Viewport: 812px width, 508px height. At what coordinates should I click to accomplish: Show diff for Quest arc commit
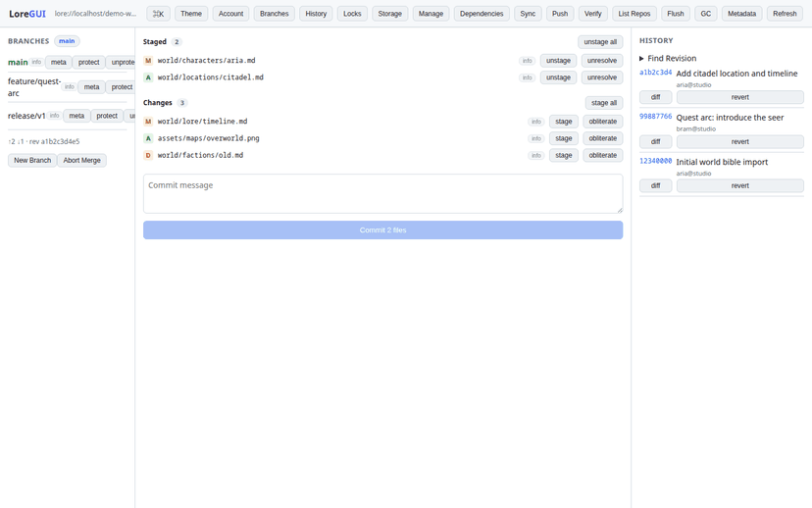coord(656,142)
